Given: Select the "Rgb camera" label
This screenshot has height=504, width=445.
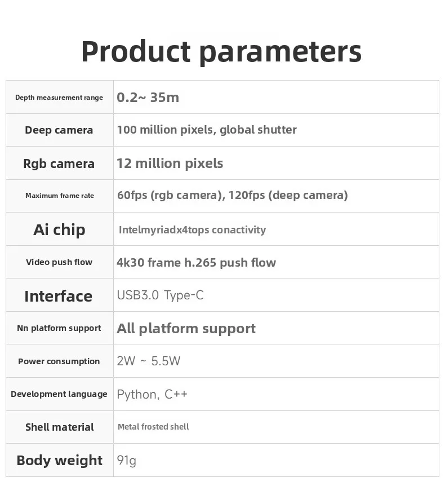Looking at the screenshot, I should 59,163.
